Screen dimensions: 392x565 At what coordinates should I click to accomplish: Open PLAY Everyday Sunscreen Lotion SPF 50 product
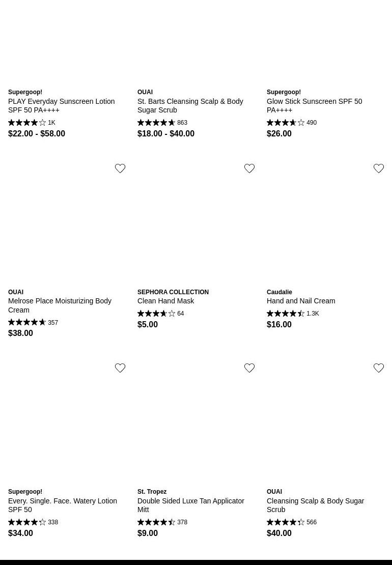[61, 105]
